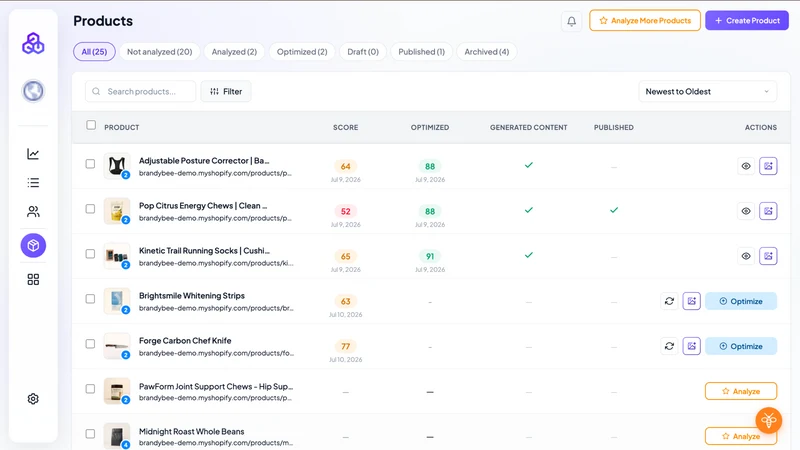Image resolution: width=800 pixels, height=450 pixels.
Task: Switch to Optimized (2) tab
Action: 302,52
